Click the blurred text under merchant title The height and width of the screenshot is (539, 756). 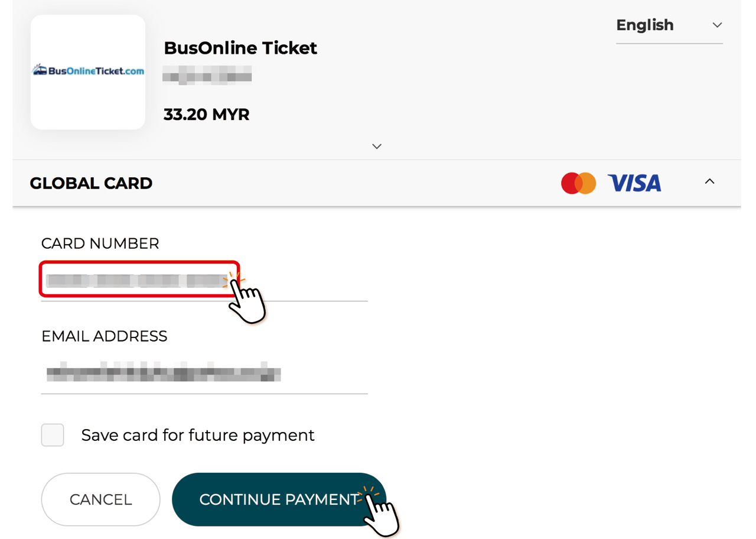point(207,76)
